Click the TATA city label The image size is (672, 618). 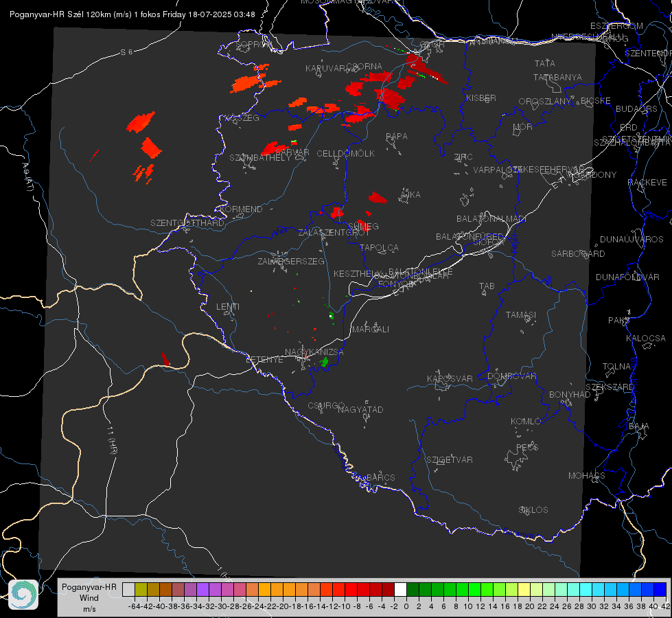tap(545, 63)
